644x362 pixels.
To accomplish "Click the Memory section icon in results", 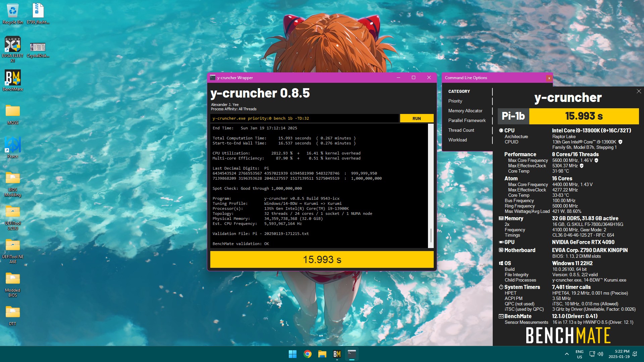I will [501, 218].
